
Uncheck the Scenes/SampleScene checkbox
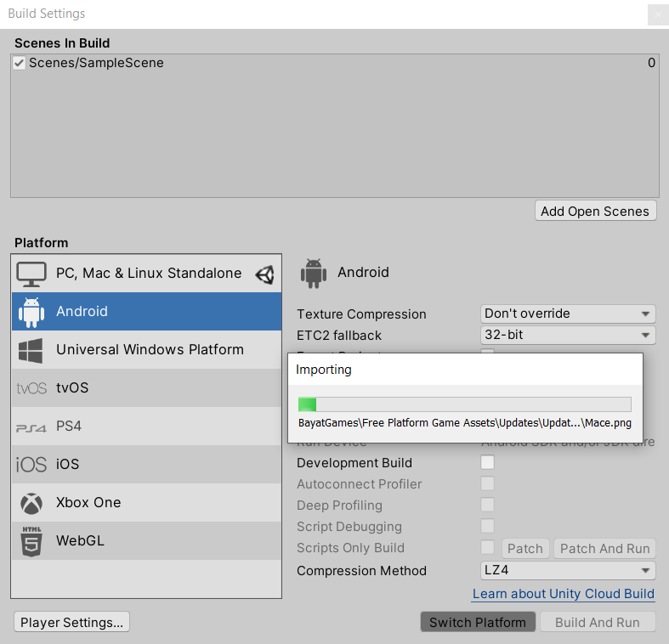click(x=19, y=63)
